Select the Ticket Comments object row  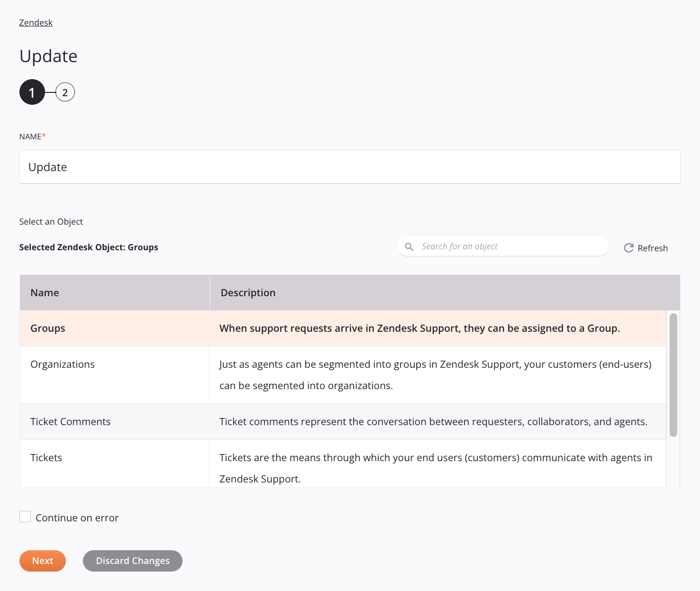(x=343, y=422)
